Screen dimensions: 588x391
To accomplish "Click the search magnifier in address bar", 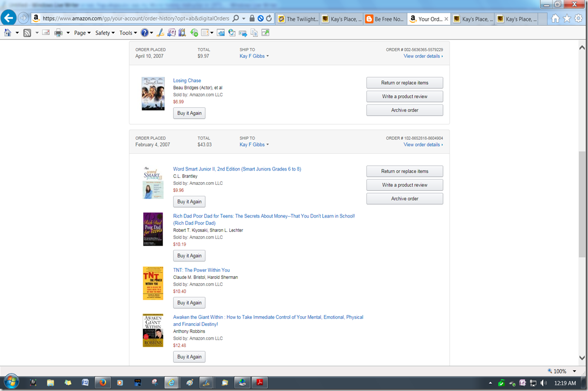I will tap(236, 18).
